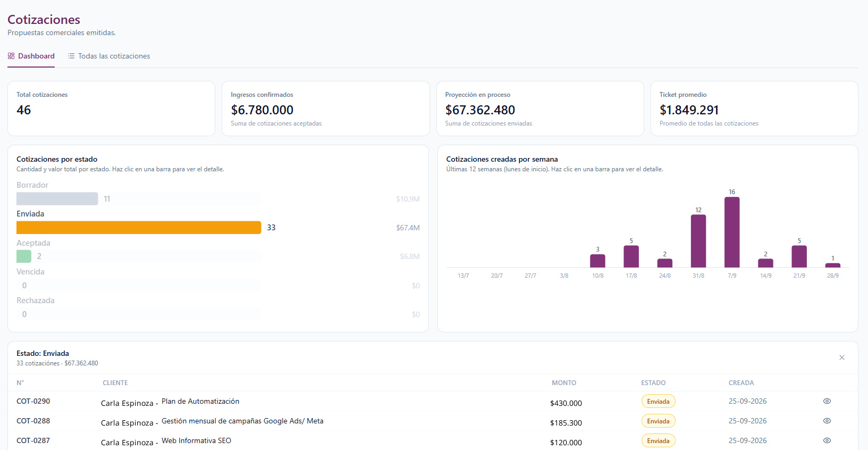Screen dimensions: 868x450
Task: Click quote number COT-0288
Action: pyautogui.click(x=33, y=421)
